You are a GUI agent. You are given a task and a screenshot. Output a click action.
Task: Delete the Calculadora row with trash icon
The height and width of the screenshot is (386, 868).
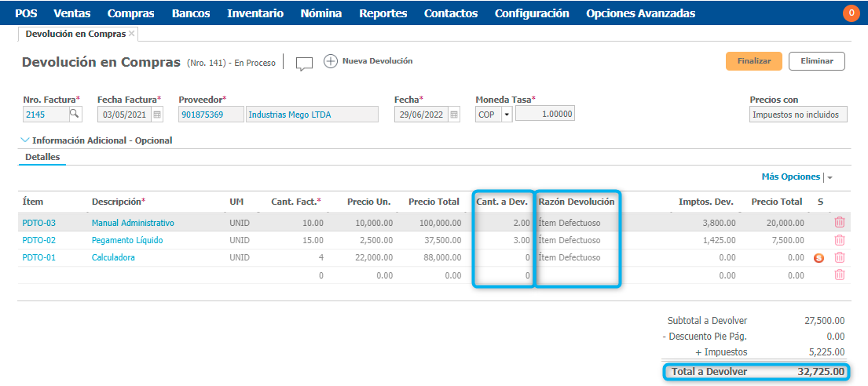coord(839,257)
